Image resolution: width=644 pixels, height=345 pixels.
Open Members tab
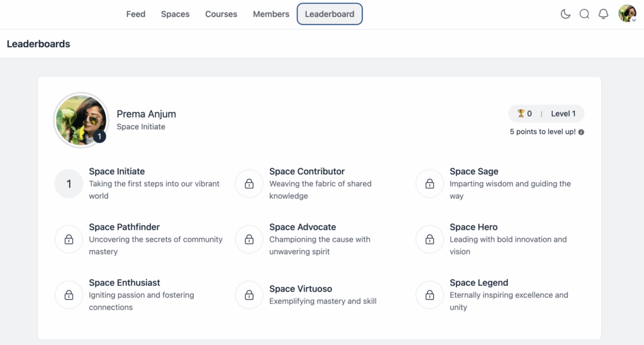click(x=271, y=14)
